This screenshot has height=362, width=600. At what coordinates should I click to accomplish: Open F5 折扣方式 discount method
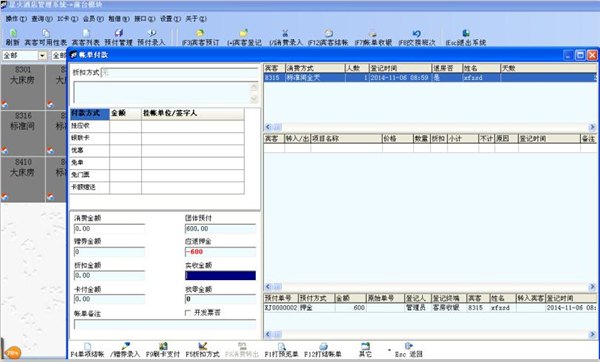click(x=202, y=350)
